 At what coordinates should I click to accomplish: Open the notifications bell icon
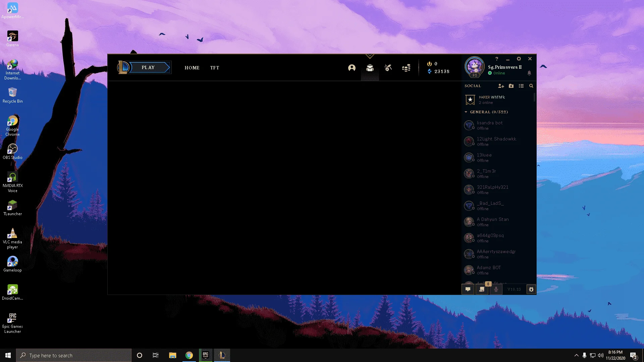tap(529, 73)
